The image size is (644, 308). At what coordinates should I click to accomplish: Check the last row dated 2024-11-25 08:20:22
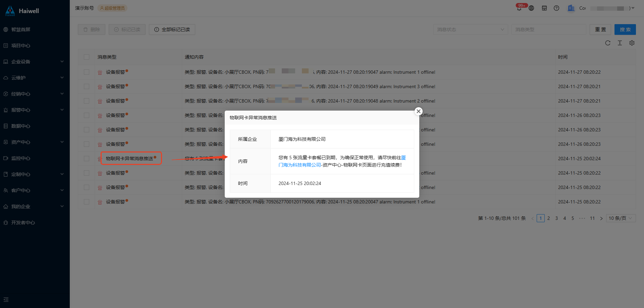click(87, 202)
